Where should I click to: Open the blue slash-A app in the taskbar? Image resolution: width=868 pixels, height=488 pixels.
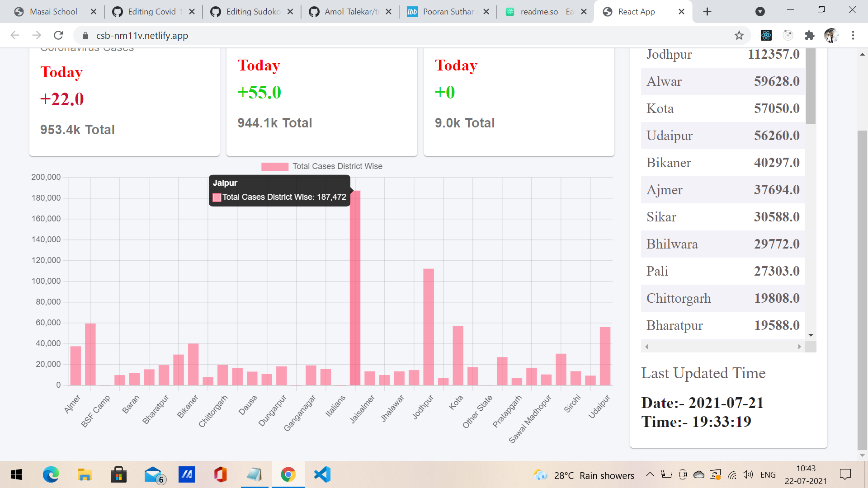tap(186, 474)
